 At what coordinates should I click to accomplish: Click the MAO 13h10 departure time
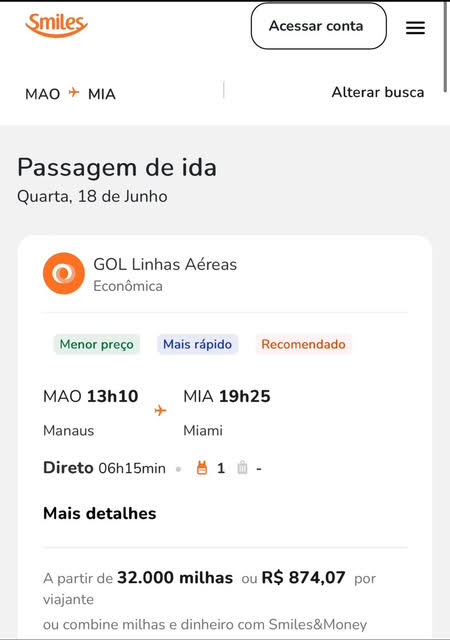tap(91, 396)
